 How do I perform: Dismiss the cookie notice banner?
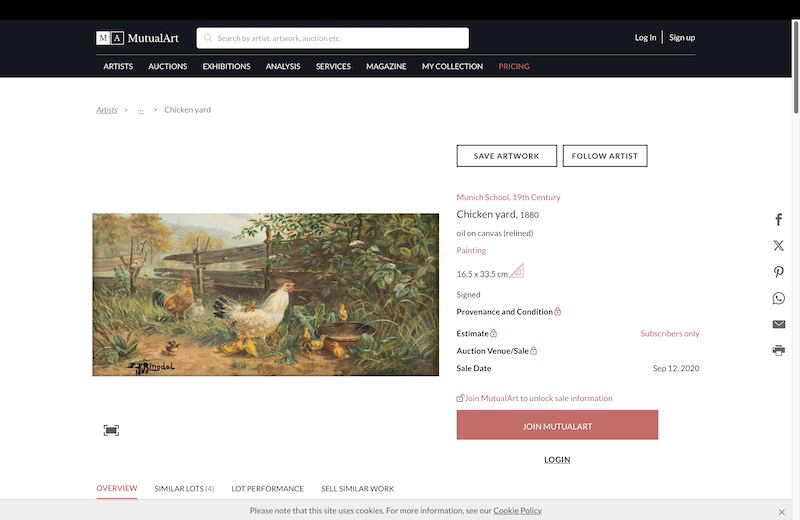pos(782,512)
